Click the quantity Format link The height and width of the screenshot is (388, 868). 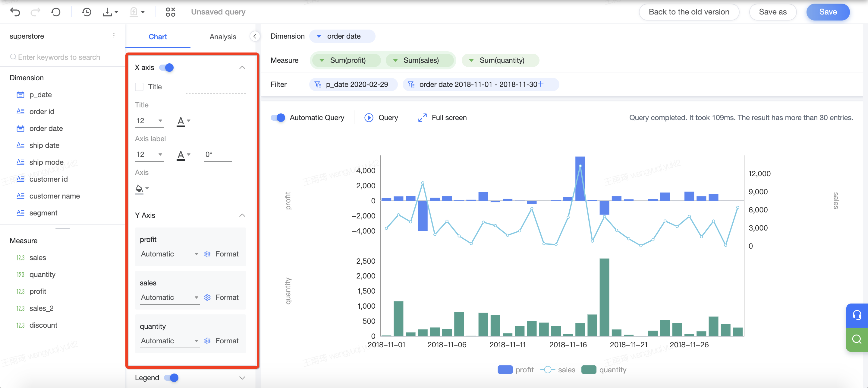[x=227, y=341]
